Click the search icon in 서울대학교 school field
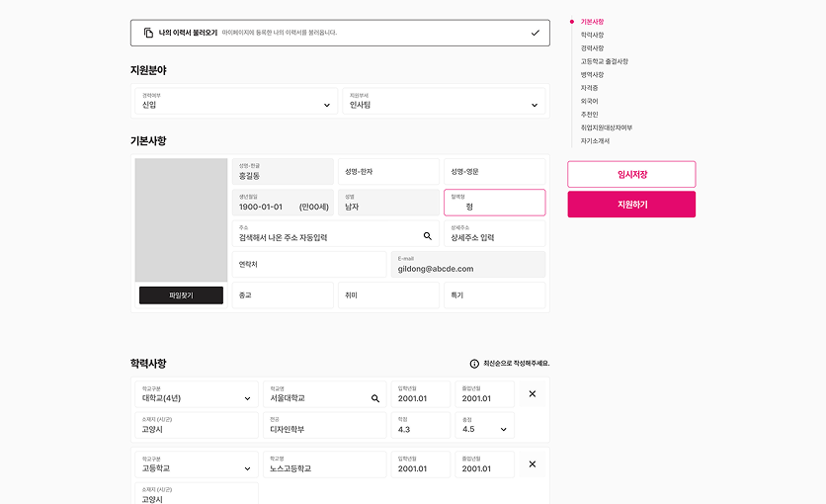The height and width of the screenshot is (504, 826). (375, 398)
